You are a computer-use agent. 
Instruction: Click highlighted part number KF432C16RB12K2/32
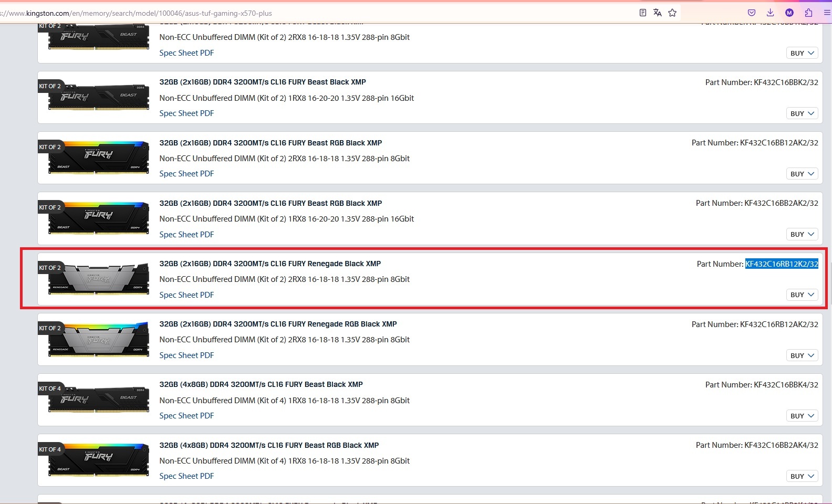(782, 264)
